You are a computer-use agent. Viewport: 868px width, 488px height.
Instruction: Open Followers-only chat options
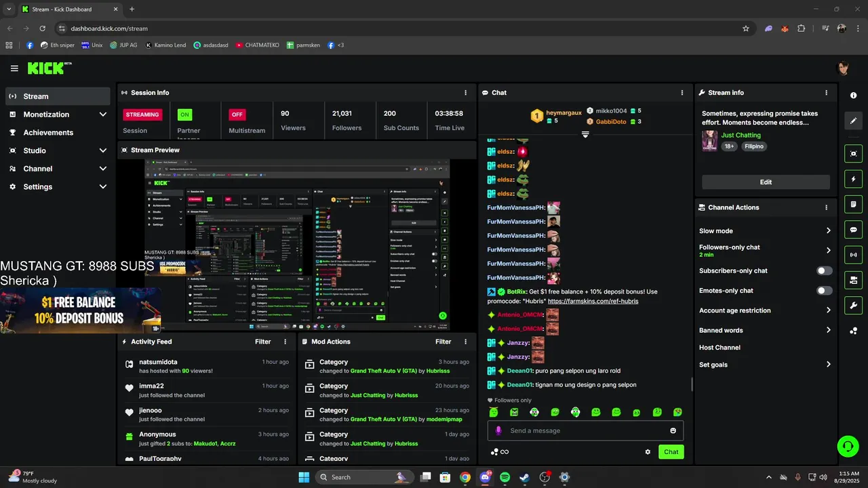click(x=765, y=250)
